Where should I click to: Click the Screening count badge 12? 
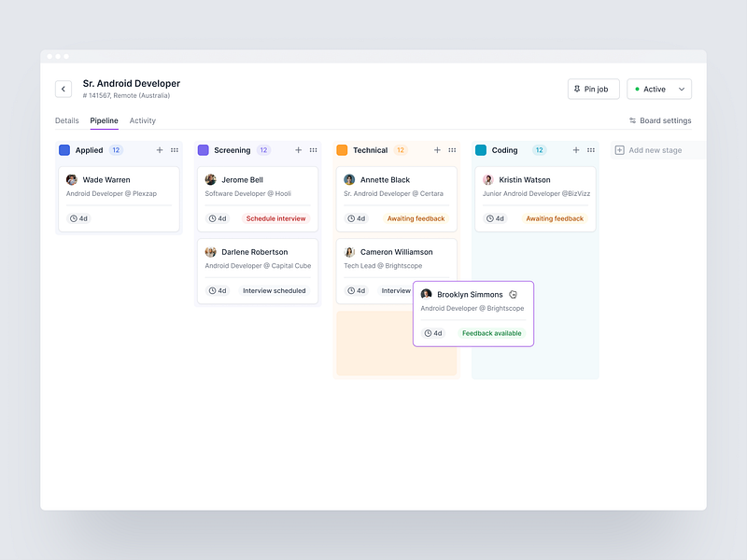pyautogui.click(x=263, y=150)
